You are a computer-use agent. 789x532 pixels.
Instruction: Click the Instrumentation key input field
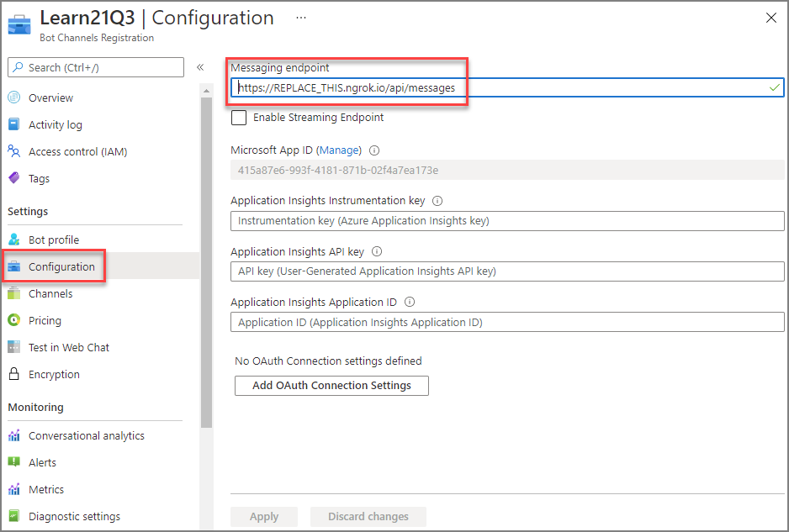pyautogui.click(x=507, y=221)
